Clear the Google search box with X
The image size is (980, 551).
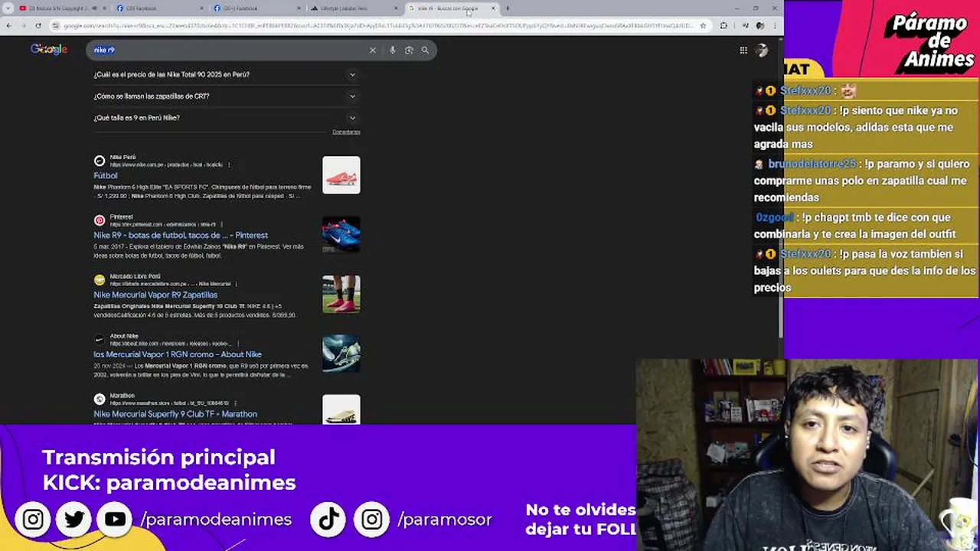(x=373, y=51)
